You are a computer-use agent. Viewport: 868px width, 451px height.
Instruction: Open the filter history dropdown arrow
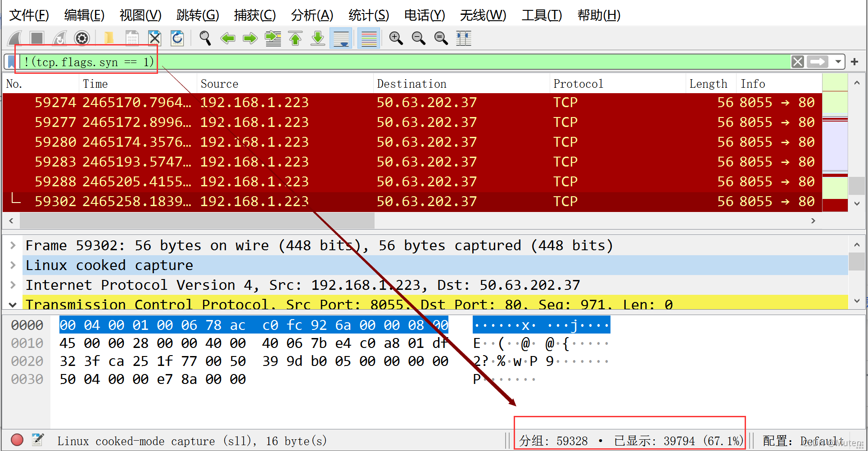[x=838, y=62]
